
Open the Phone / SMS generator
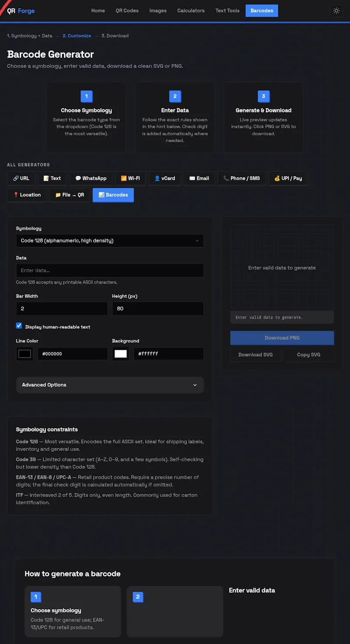click(241, 178)
